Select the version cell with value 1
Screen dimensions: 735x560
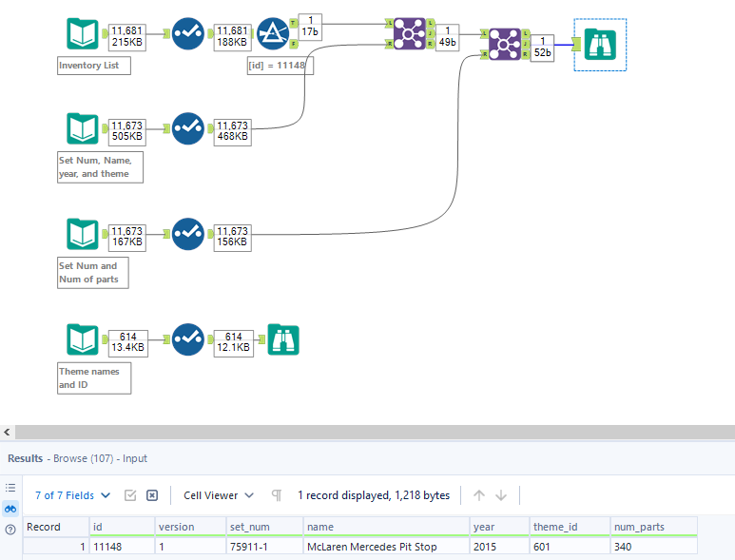190,547
